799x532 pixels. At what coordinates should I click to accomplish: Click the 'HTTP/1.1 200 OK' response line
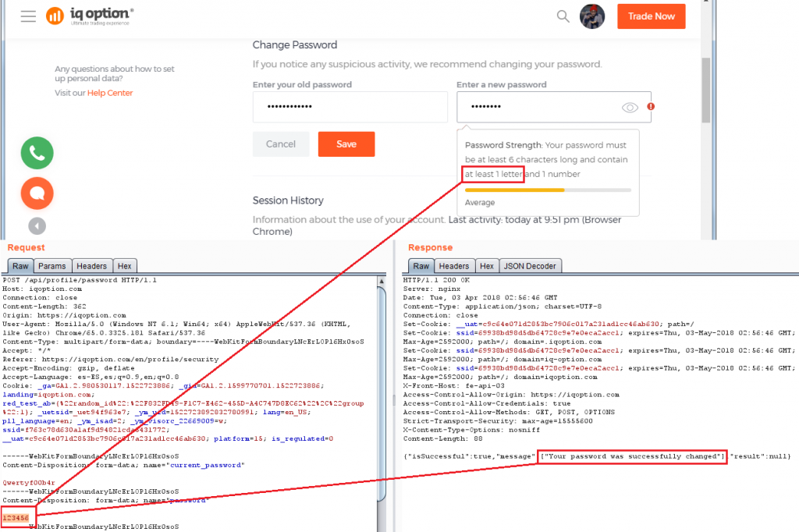click(x=436, y=280)
